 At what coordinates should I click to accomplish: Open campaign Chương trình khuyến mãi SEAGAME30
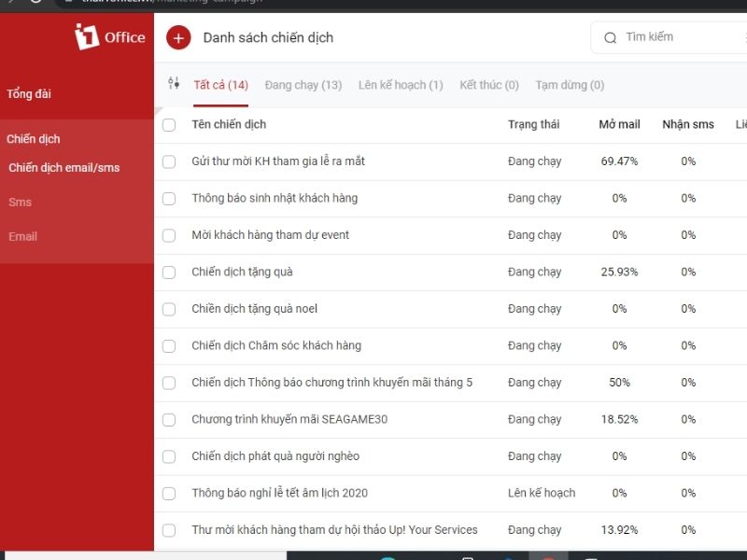[289, 419]
